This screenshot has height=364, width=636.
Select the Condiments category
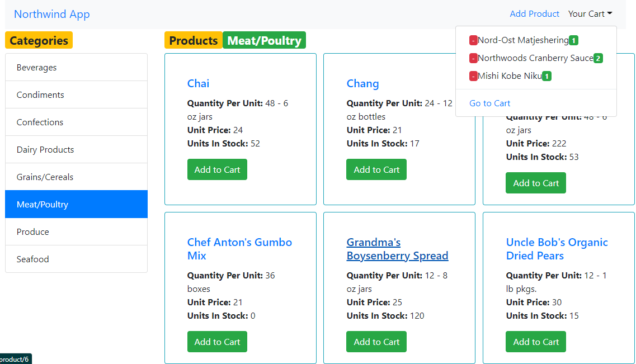76,95
